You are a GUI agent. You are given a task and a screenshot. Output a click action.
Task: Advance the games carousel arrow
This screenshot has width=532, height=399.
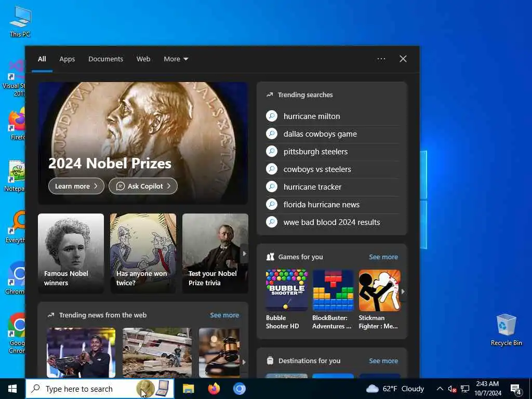pyautogui.click(x=403, y=291)
